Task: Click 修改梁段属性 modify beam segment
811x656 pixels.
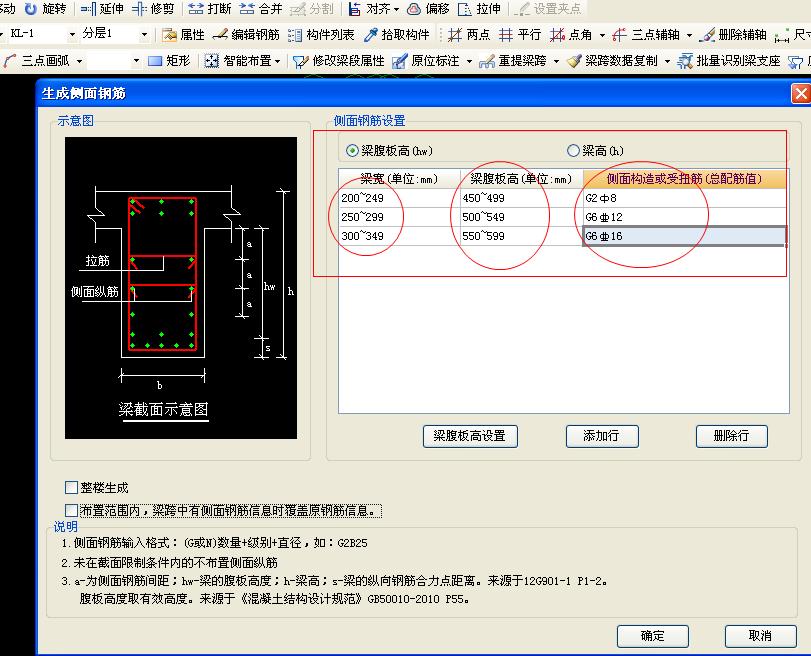Action: pos(339,61)
